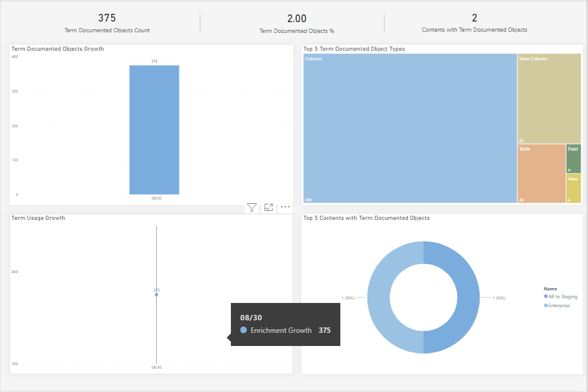This screenshot has height=392, width=588.
Task: Select the 375 data point on line chart
Action: tap(156, 295)
